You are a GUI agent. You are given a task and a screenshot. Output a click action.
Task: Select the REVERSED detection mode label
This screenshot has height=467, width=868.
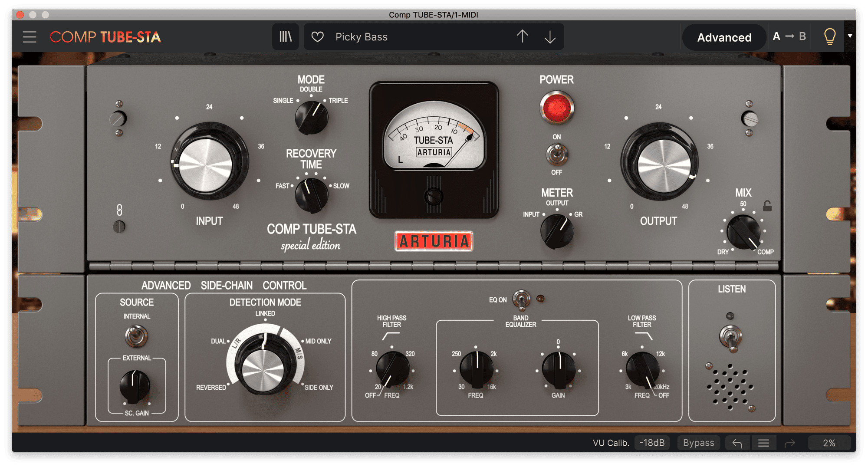(211, 387)
